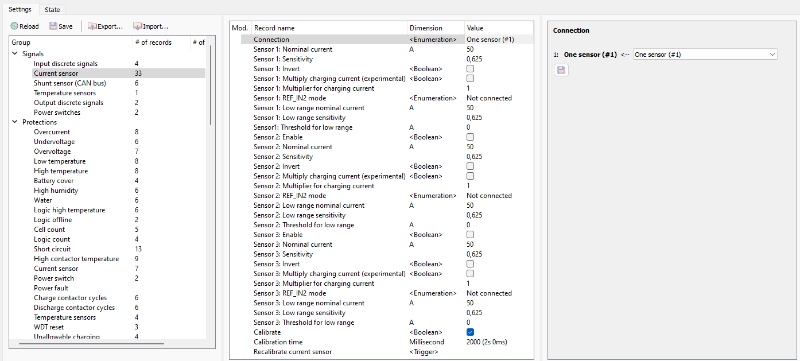Select Power fault group
The height and width of the screenshot is (361, 800).
51,289
